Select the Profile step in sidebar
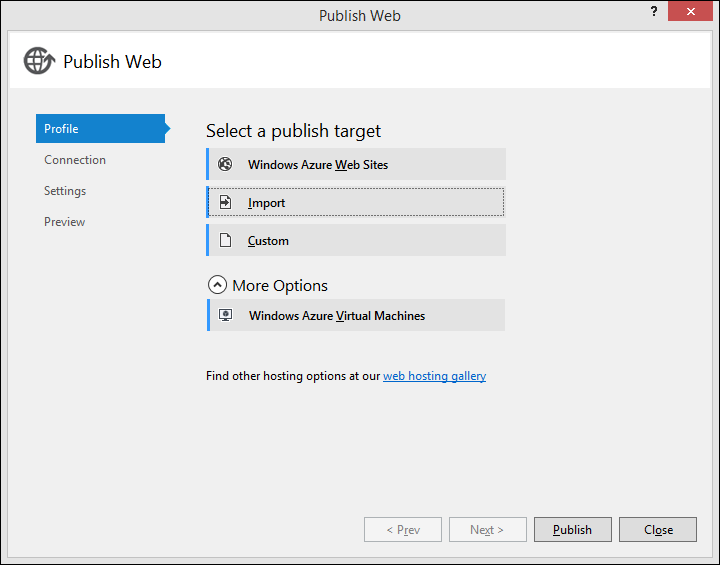Viewport: 720px width, 565px height. click(x=100, y=129)
